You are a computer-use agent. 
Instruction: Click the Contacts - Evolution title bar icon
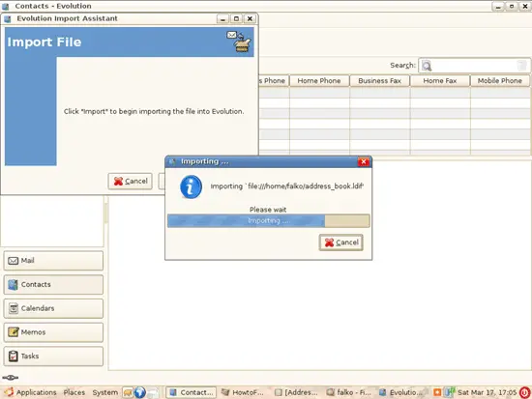click(x=6, y=6)
